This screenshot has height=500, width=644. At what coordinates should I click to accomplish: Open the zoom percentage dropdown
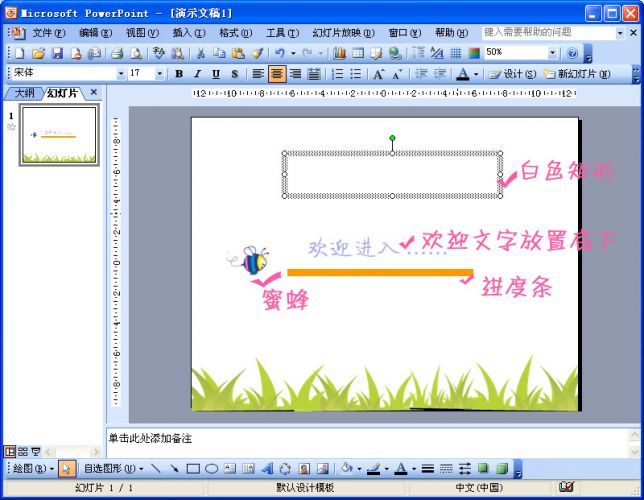tap(552, 53)
